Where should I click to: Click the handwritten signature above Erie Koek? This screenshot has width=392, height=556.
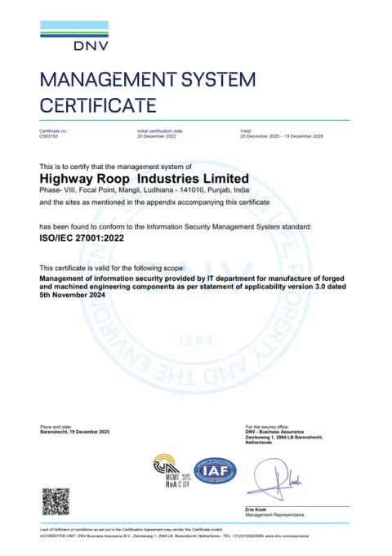(274, 478)
